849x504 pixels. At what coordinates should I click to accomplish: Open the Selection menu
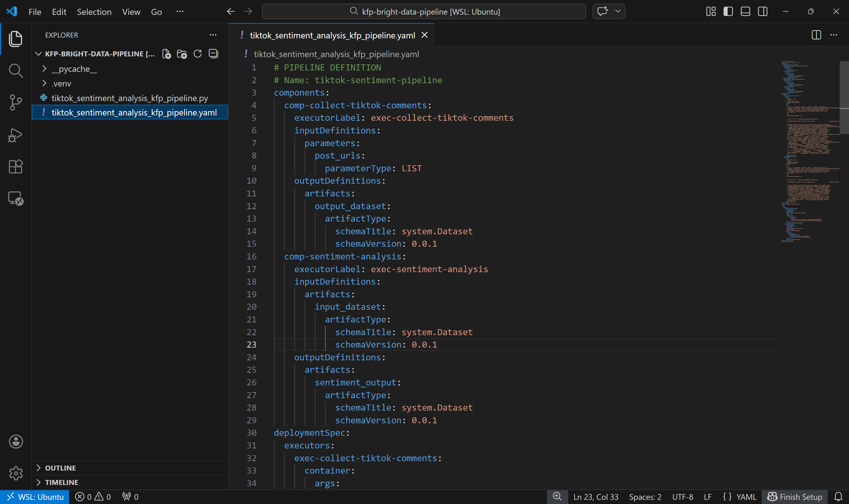pyautogui.click(x=94, y=12)
